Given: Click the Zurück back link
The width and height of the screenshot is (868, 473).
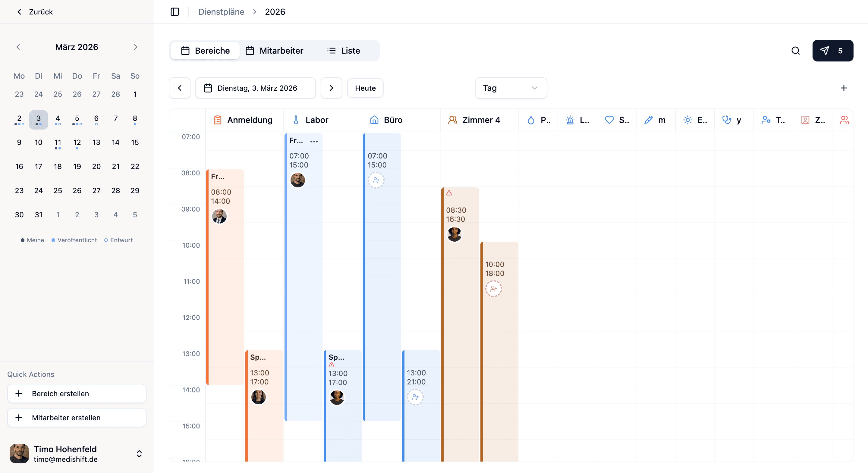Looking at the screenshot, I should coord(35,12).
